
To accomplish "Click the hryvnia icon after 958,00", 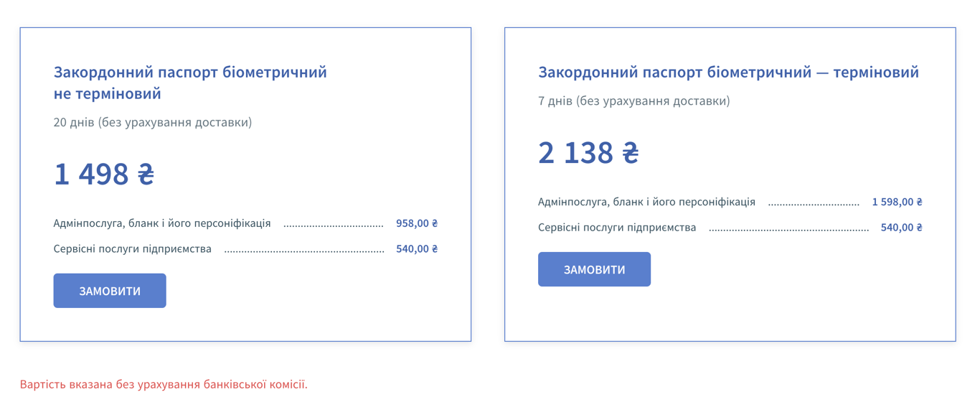I will (434, 223).
